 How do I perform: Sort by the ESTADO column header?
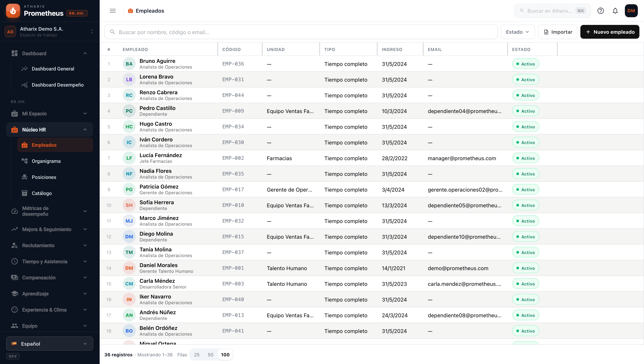(521, 49)
